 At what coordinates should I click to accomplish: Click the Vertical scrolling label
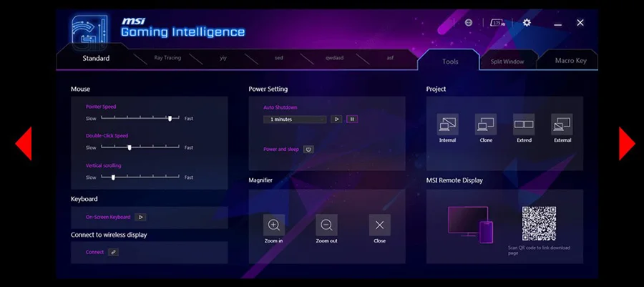click(104, 166)
